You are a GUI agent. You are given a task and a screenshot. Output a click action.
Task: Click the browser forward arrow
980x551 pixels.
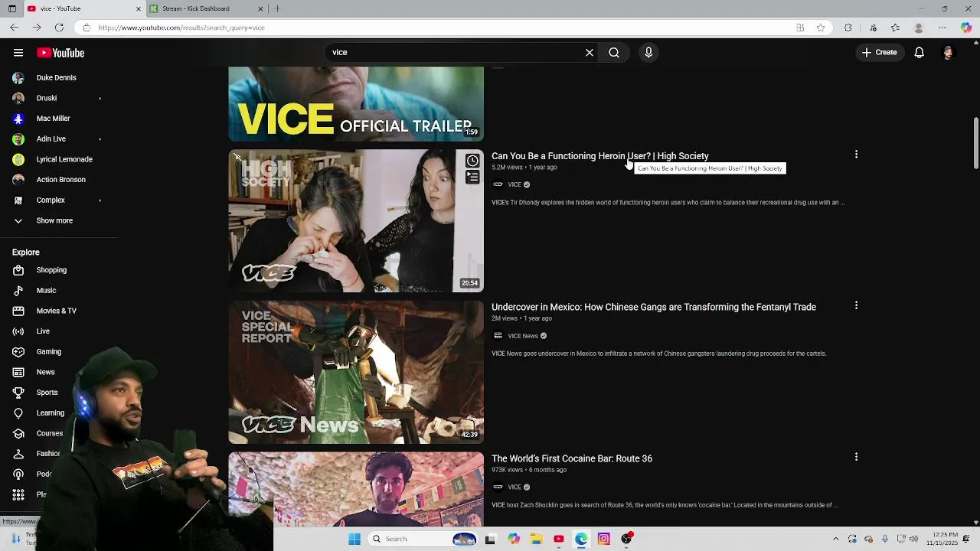click(x=37, y=28)
